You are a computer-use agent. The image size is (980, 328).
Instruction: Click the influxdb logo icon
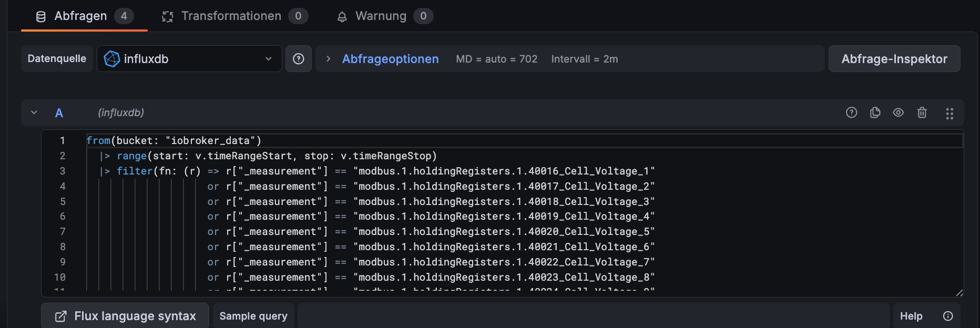[111, 59]
